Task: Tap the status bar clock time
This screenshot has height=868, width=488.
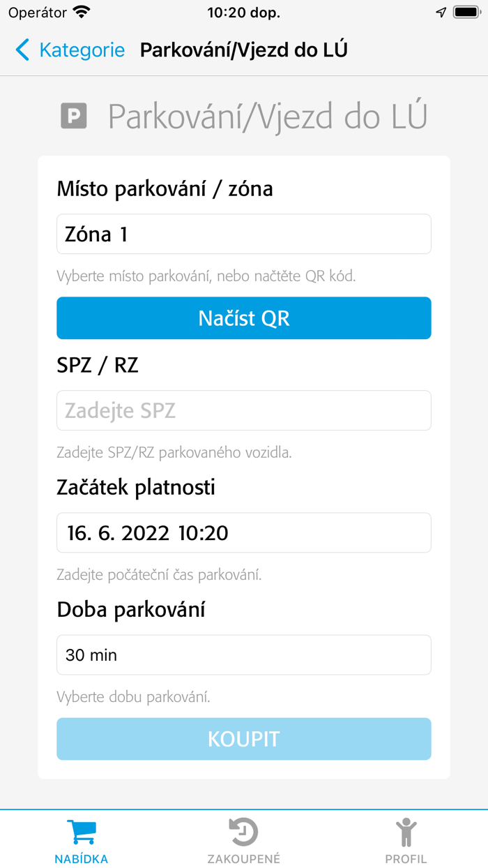Action: [x=244, y=13]
